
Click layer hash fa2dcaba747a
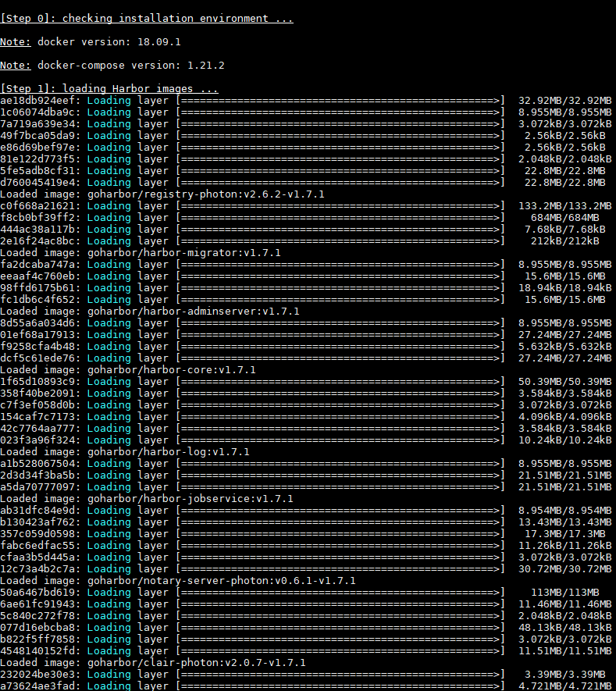coord(37,265)
